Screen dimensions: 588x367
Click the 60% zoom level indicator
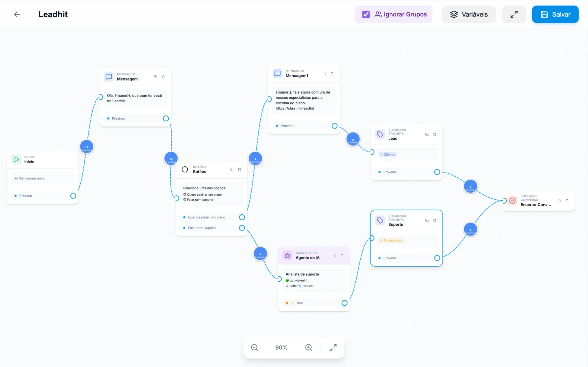[x=281, y=347]
